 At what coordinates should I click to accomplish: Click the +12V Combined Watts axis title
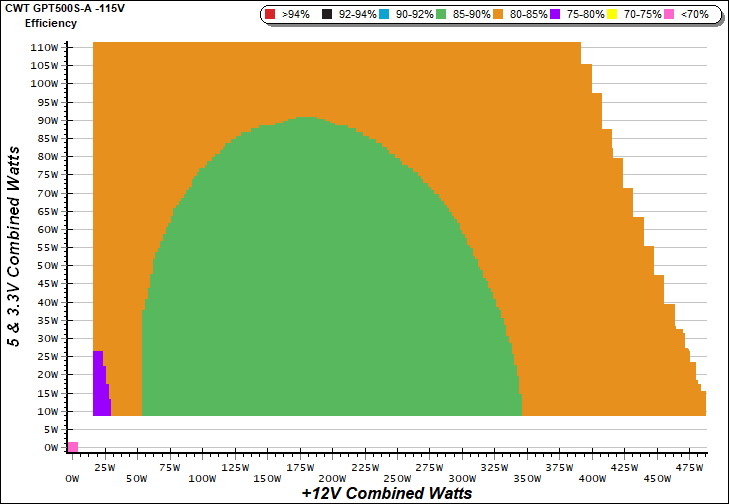[386, 494]
